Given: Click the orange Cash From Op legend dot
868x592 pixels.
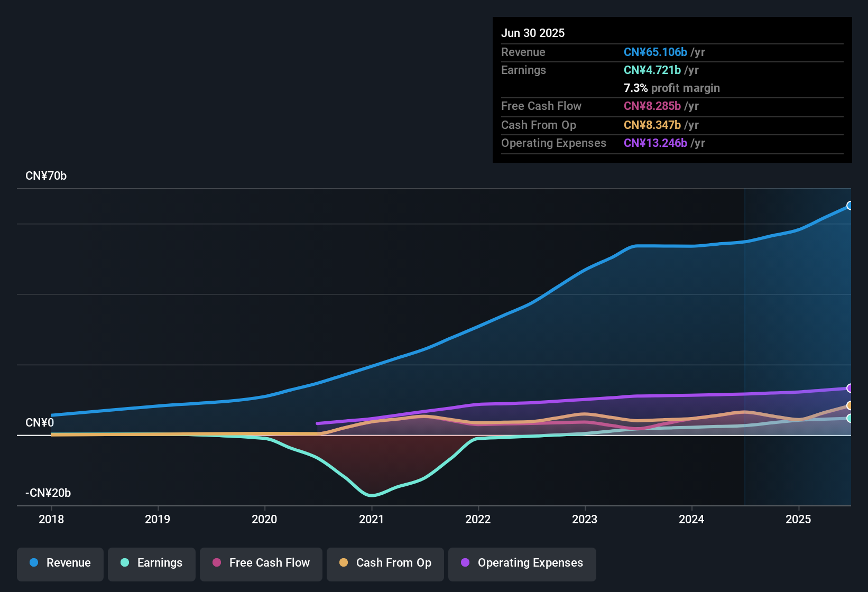Looking at the screenshot, I should (344, 563).
